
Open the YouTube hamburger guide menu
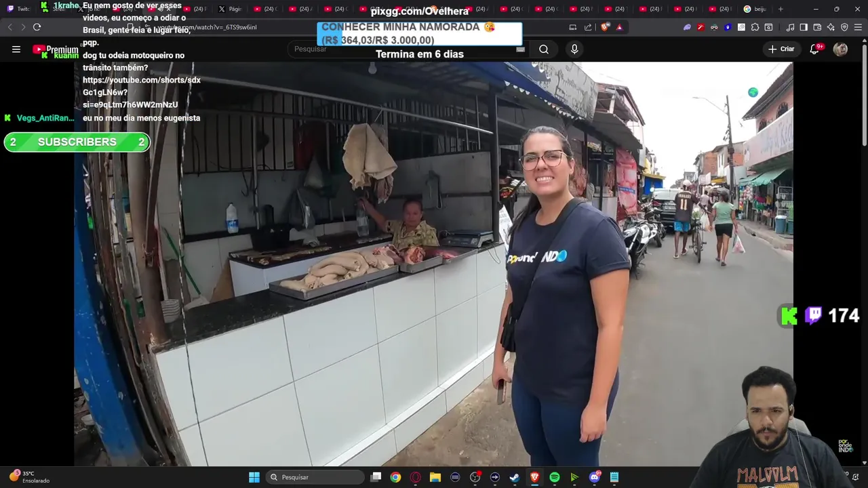coord(16,49)
